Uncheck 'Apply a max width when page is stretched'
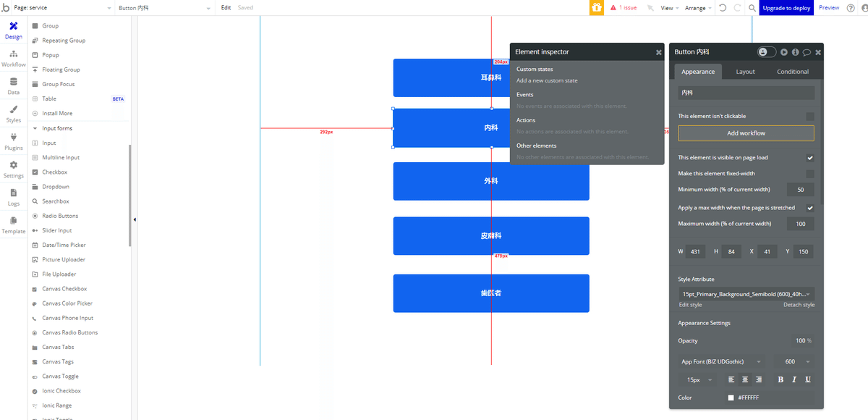 (810, 208)
